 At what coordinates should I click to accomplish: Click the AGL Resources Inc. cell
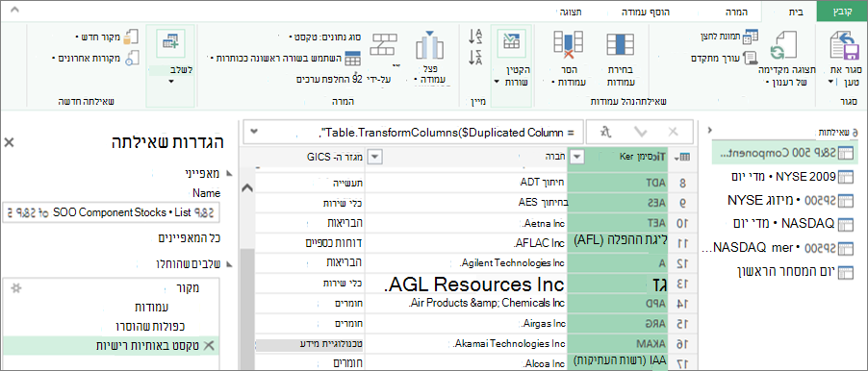click(466, 284)
